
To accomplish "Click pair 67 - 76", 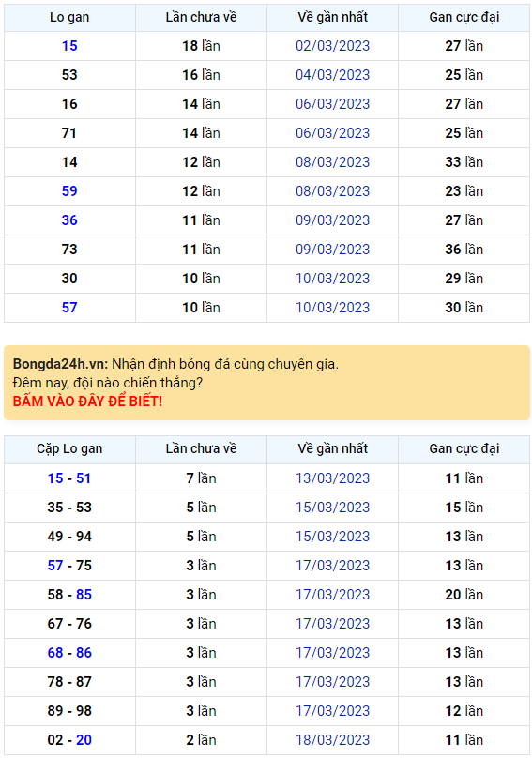I will [69, 624].
